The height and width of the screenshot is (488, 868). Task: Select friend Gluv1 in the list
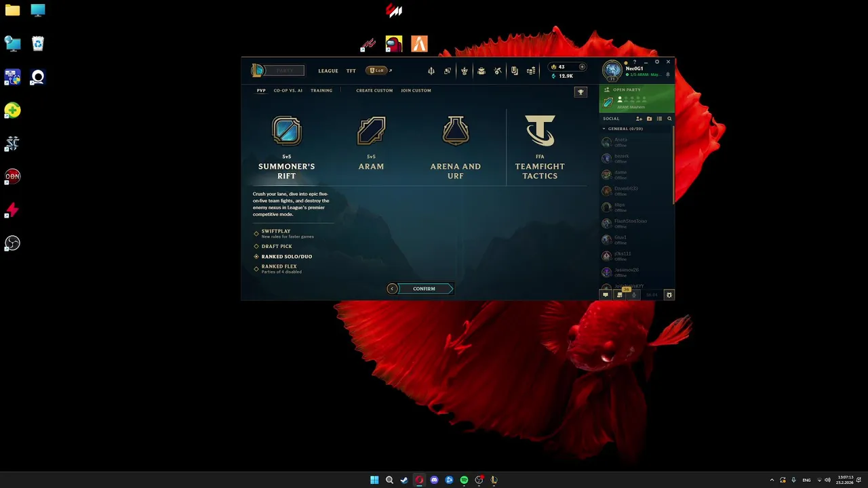pos(635,240)
